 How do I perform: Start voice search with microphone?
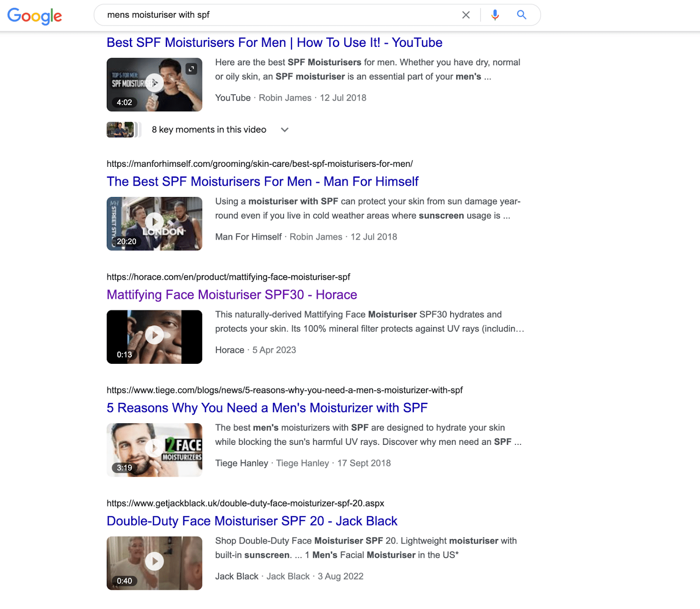coord(495,15)
